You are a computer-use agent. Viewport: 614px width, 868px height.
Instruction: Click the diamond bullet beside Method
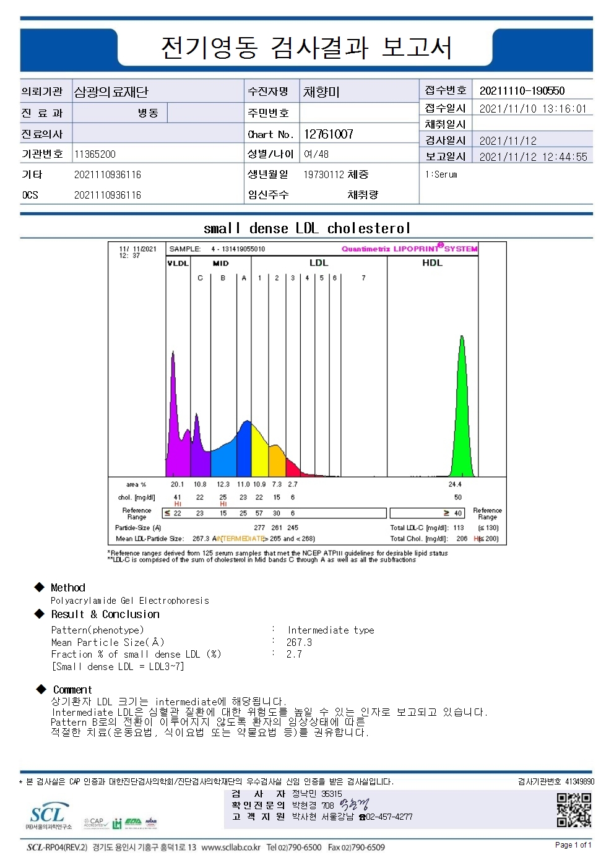pyautogui.click(x=40, y=587)
